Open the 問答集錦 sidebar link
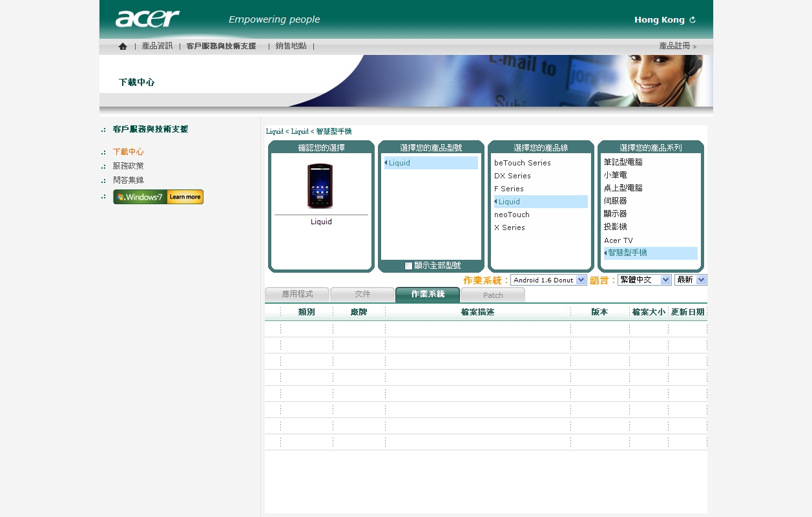812x517 pixels. point(129,180)
